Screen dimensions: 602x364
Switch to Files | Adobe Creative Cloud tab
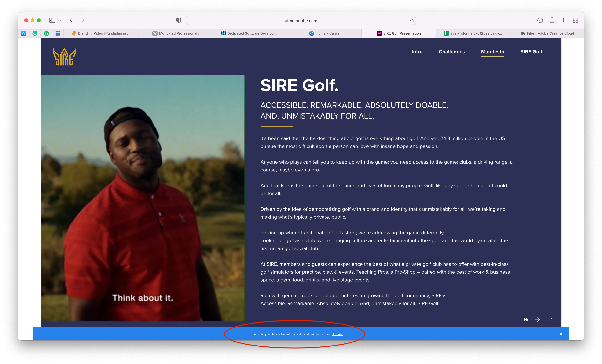[547, 33]
